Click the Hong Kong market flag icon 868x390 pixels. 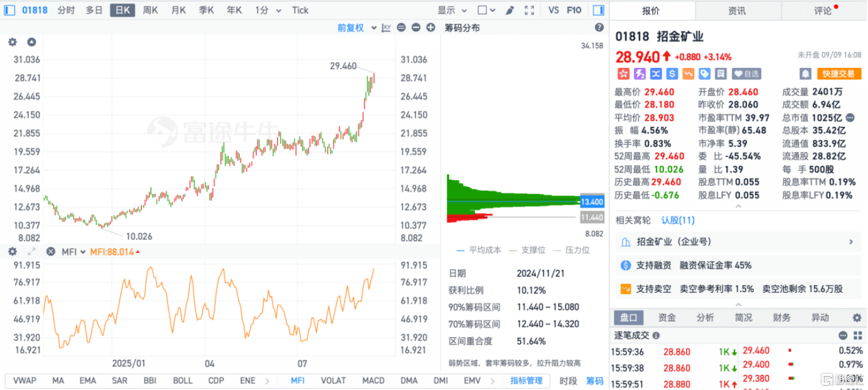coord(623,73)
